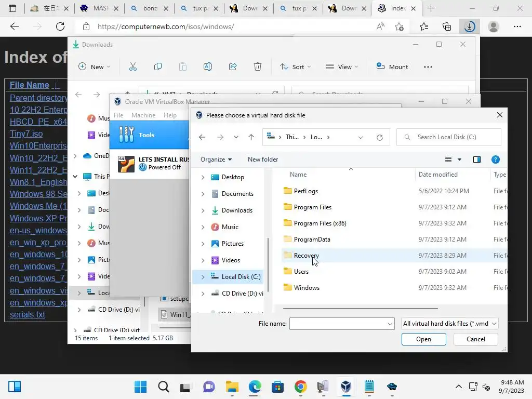Cut selected item in Downloads window
Viewport: 532px width, 399px height.
point(133,67)
